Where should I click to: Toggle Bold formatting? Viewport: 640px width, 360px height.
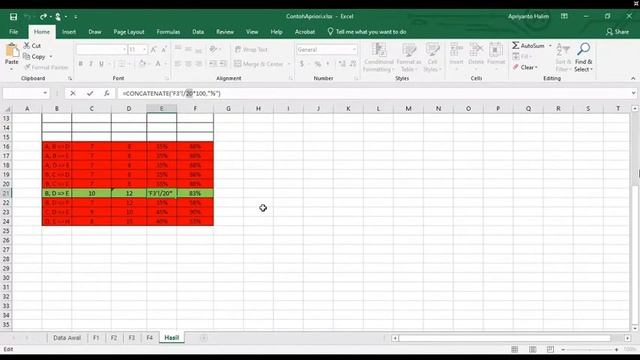tap(80, 64)
